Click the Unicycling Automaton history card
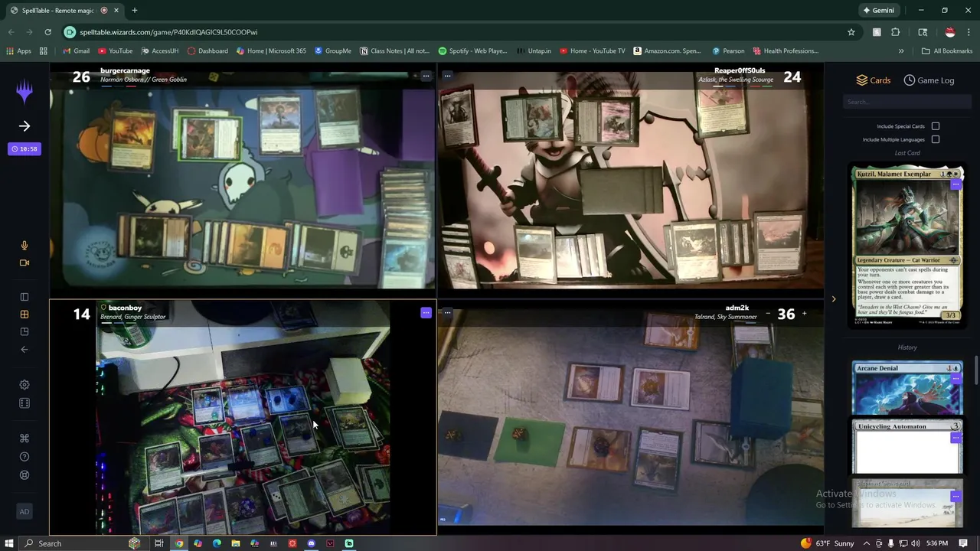This screenshot has width=980, height=551. coord(907,447)
